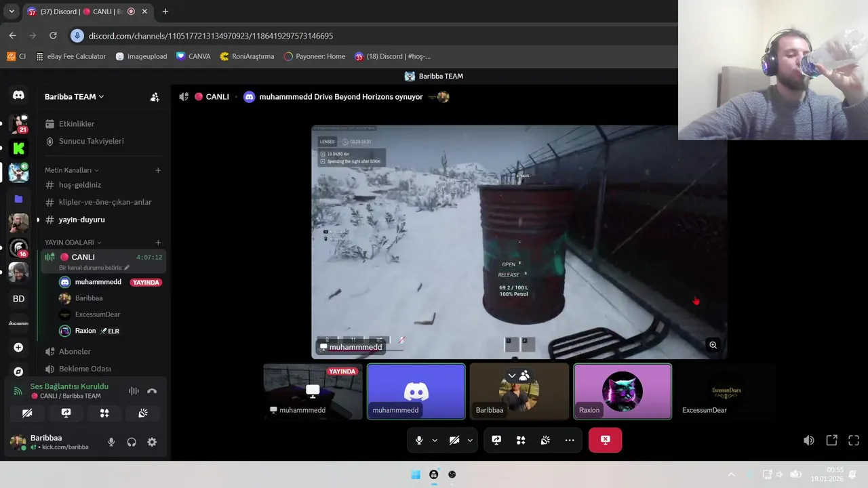The height and width of the screenshot is (488, 868).
Task: Open Discord direct messages home icon
Action: [x=18, y=96]
